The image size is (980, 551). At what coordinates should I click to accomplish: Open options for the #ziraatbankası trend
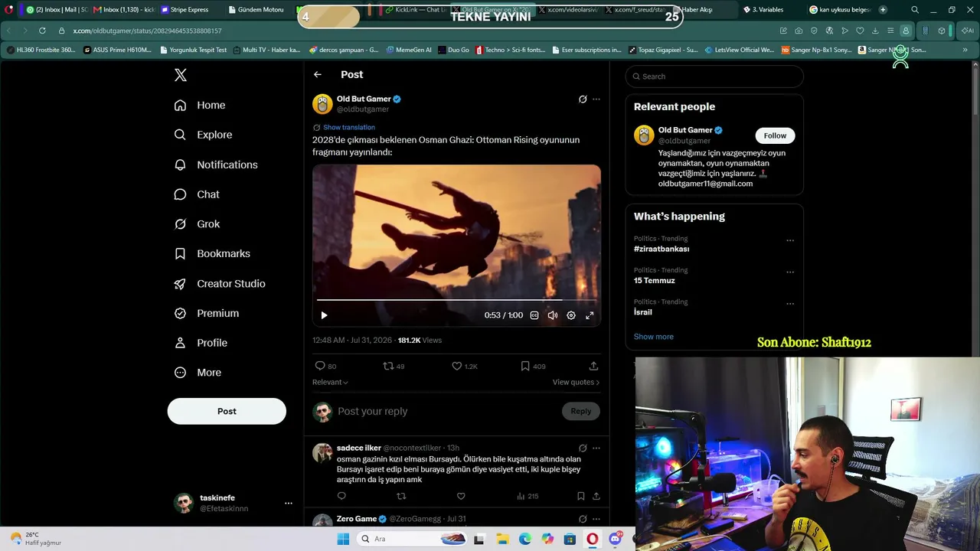coord(790,240)
